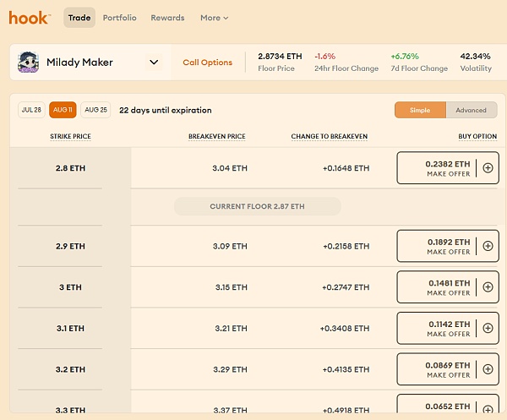Click the Call Options link
This screenshot has width=507, height=420.
pyautogui.click(x=207, y=63)
